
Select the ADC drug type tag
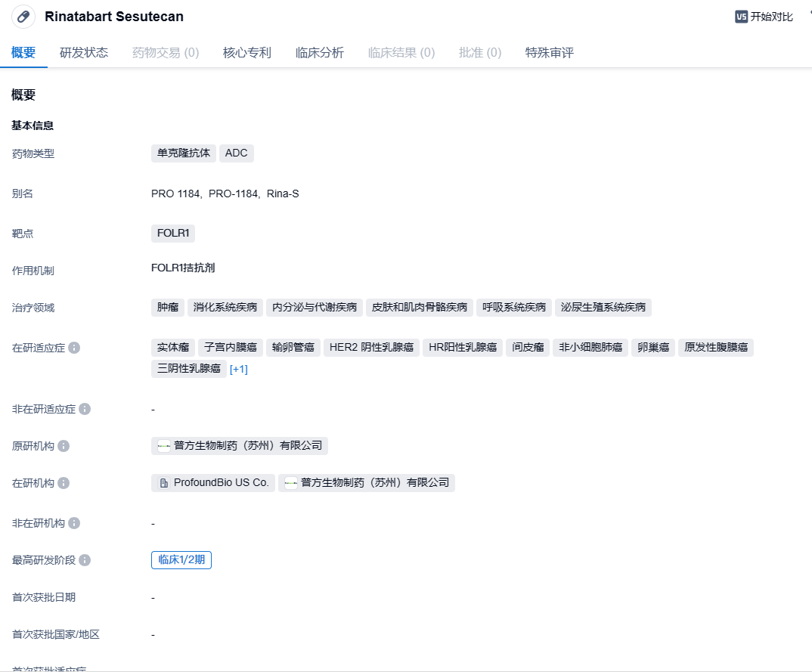pos(236,153)
